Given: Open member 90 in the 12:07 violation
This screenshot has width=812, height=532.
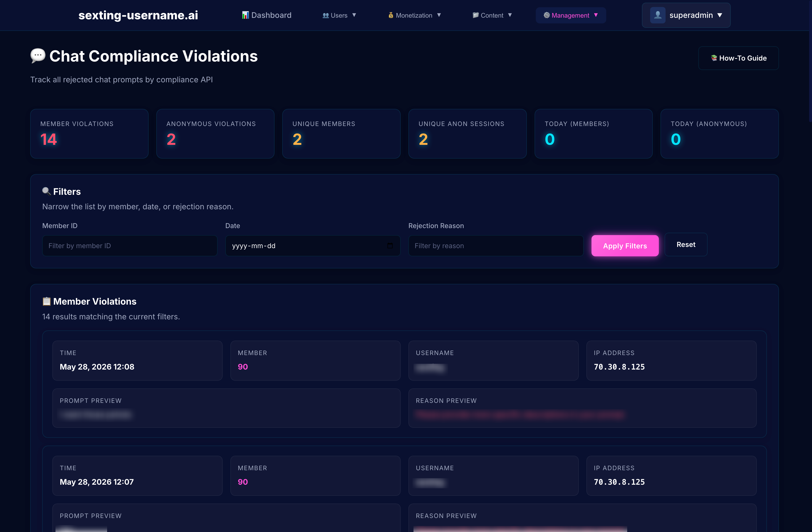Looking at the screenshot, I should coord(243,482).
